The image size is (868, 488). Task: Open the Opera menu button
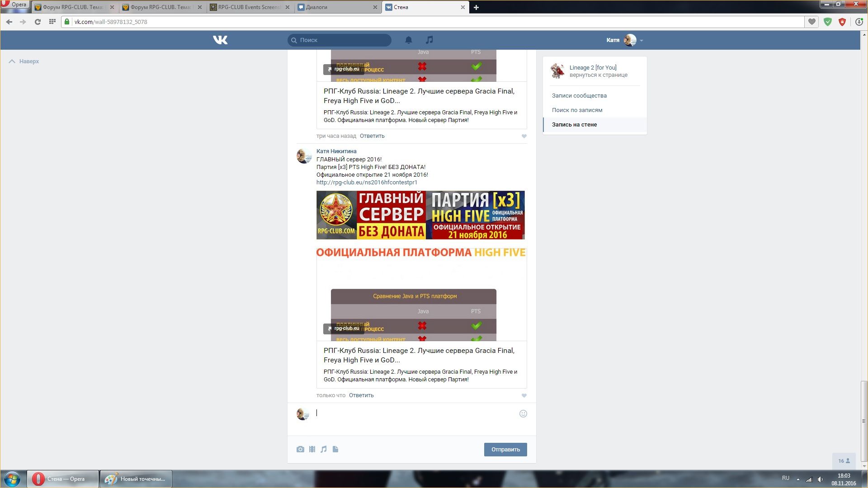click(x=14, y=5)
